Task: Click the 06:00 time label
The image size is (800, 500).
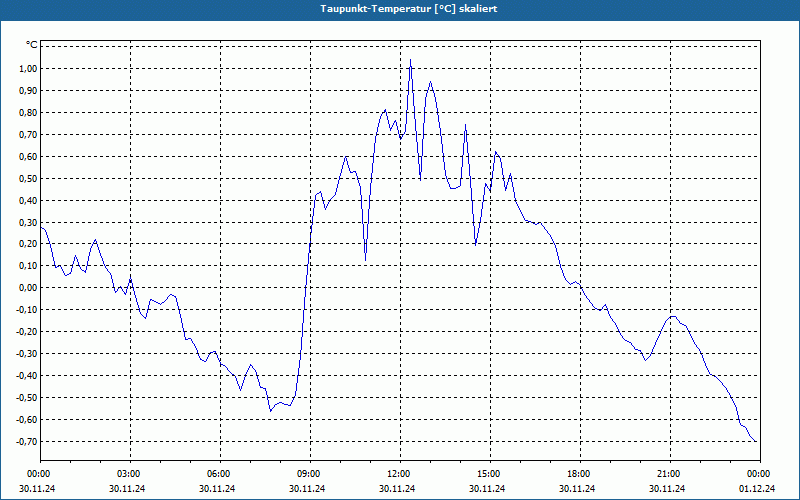Action: pos(220,474)
